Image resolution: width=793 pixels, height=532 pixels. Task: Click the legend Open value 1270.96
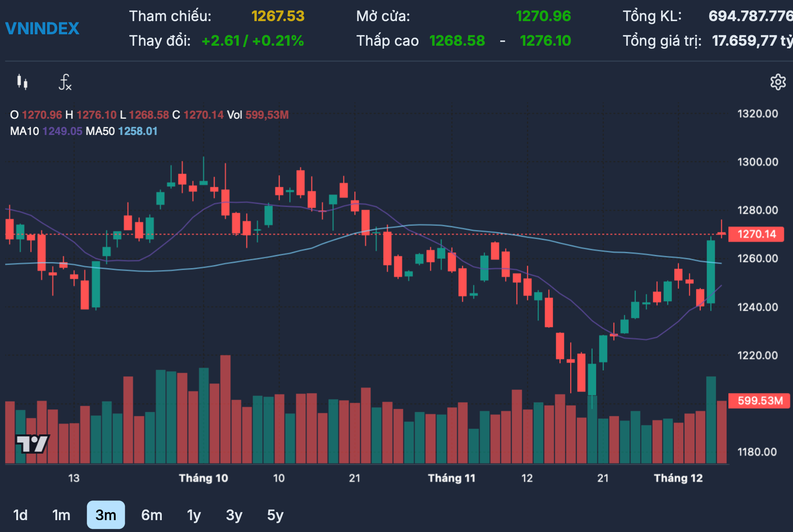click(x=42, y=115)
